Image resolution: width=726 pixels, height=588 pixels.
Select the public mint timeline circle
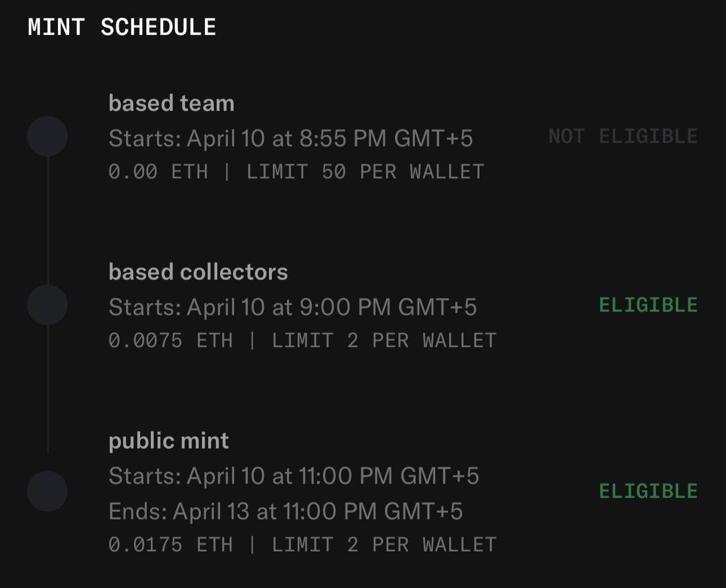(48, 491)
